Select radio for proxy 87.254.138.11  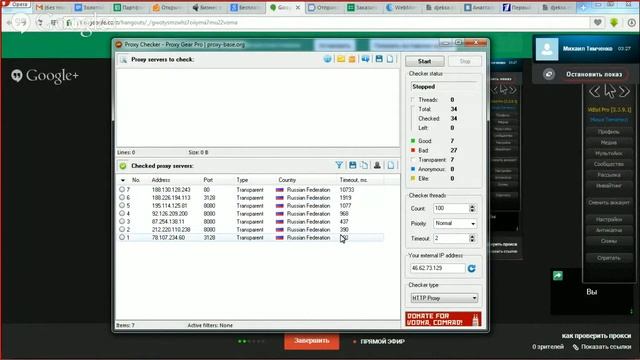tap(122, 221)
